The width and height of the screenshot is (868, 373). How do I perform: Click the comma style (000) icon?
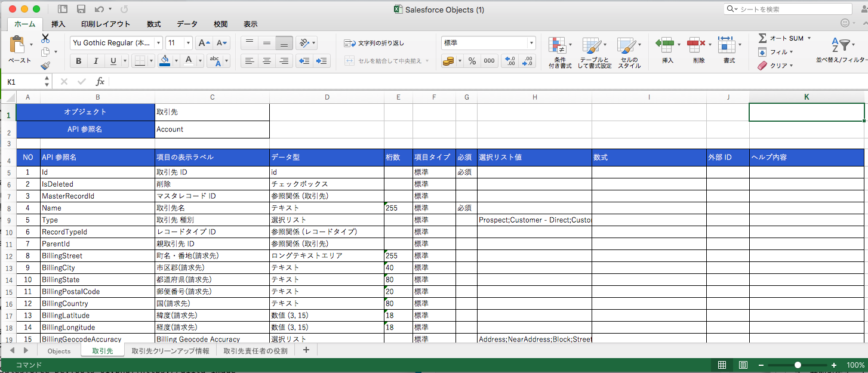pyautogui.click(x=489, y=60)
